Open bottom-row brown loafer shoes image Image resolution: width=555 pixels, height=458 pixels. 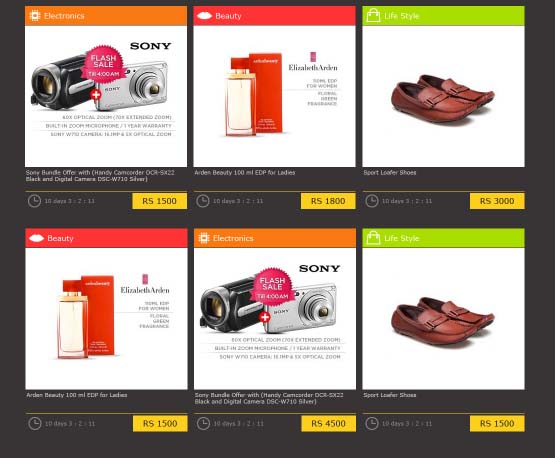click(443, 319)
